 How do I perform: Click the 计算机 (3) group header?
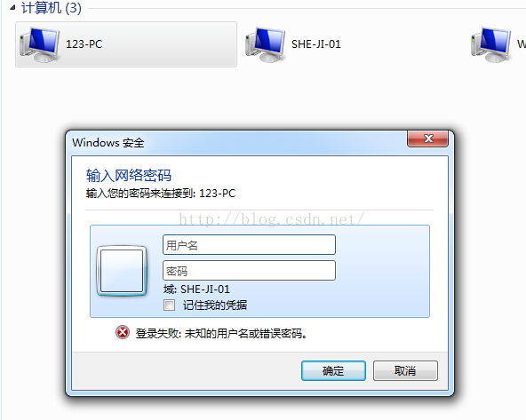(x=52, y=8)
